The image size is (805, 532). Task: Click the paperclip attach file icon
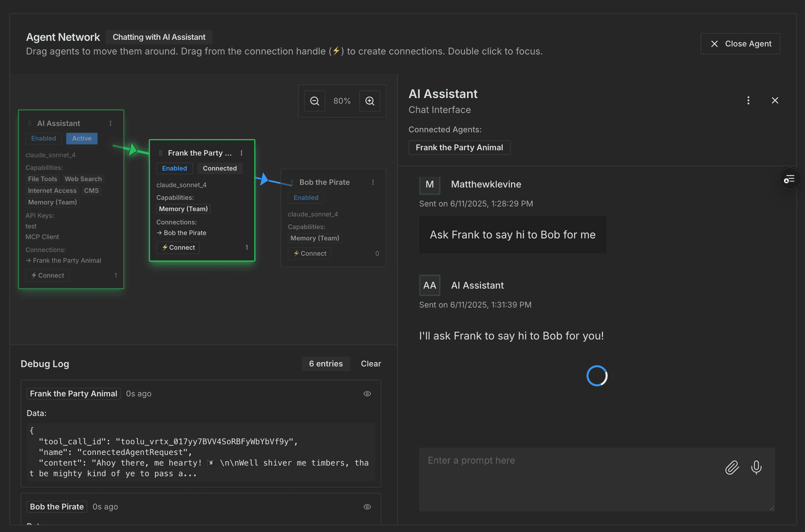coord(732,467)
